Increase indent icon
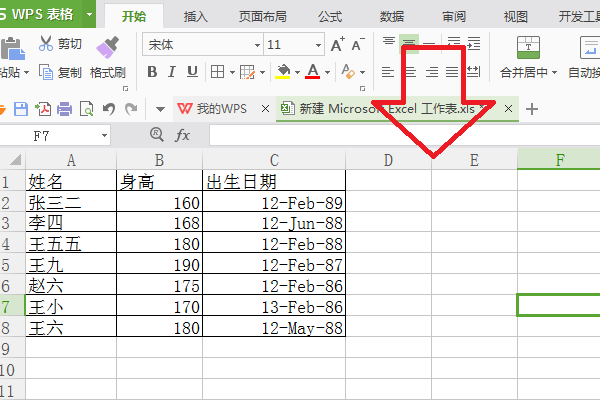The width and height of the screenshot is (600, 400). point(474,43)
